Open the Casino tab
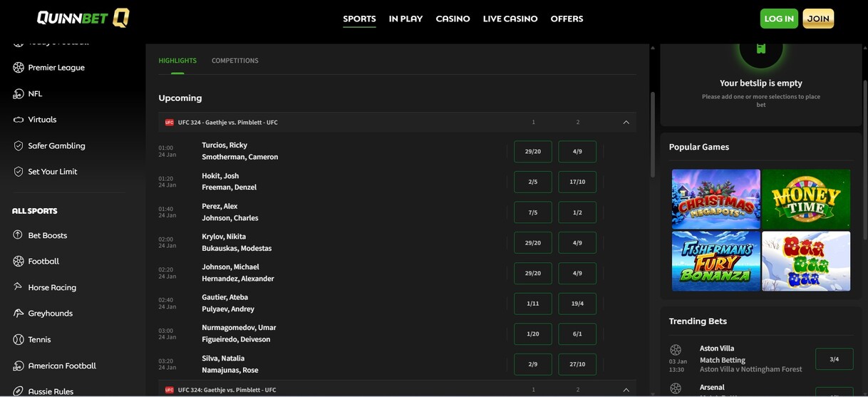This screenshot has width=868, height=397. 453,19
